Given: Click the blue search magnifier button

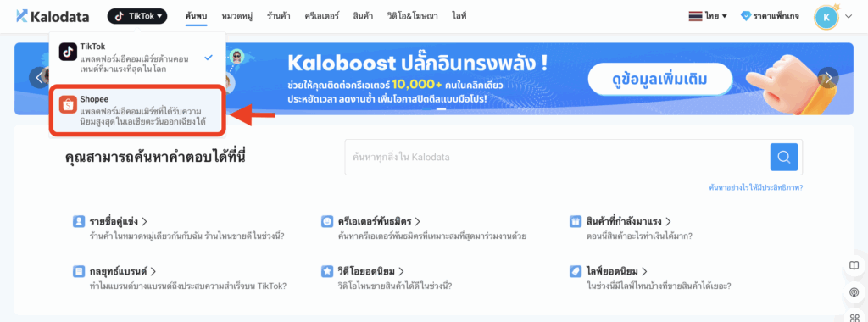Looking at the screenshot, I should [x=784, y=157].
